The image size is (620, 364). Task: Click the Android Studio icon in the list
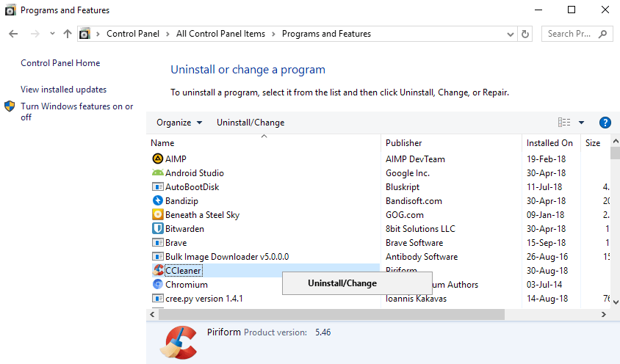157,172
